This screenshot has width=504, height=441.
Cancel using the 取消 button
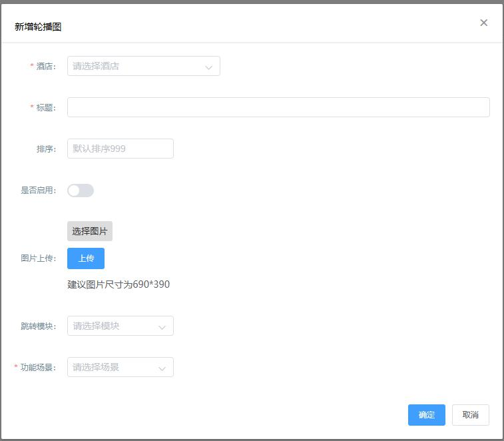pos(470,415)
